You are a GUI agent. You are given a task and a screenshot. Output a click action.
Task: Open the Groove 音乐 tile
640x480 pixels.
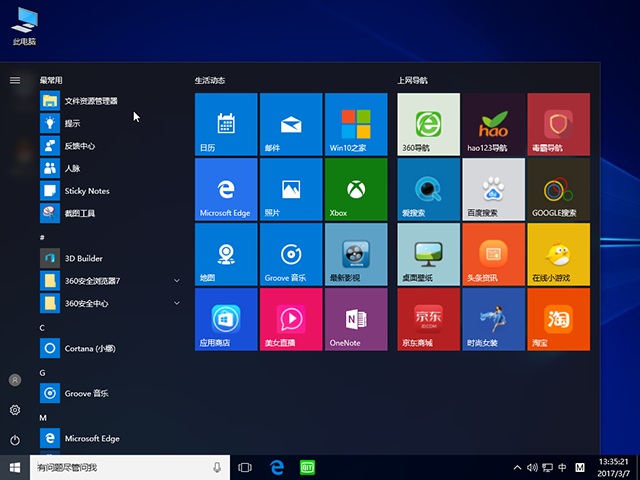click(291, 254)
